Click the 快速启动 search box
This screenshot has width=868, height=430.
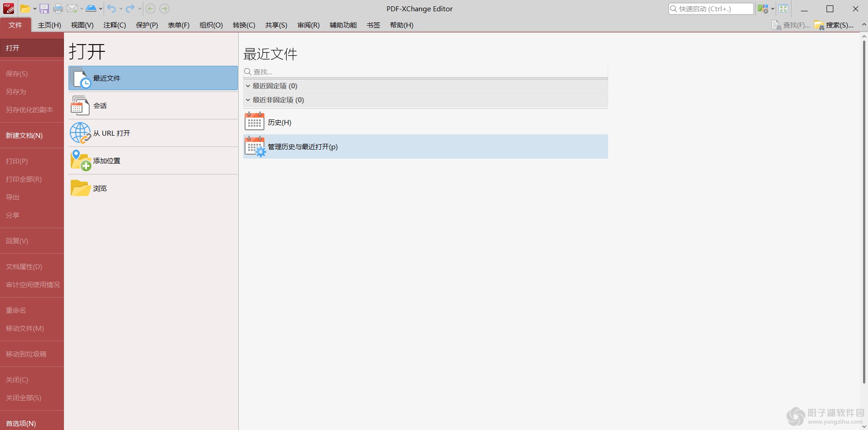(711, 8)
